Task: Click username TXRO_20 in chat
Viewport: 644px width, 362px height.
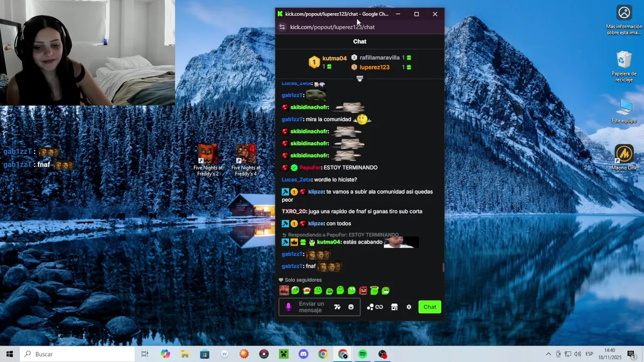Action: [294, 211]
